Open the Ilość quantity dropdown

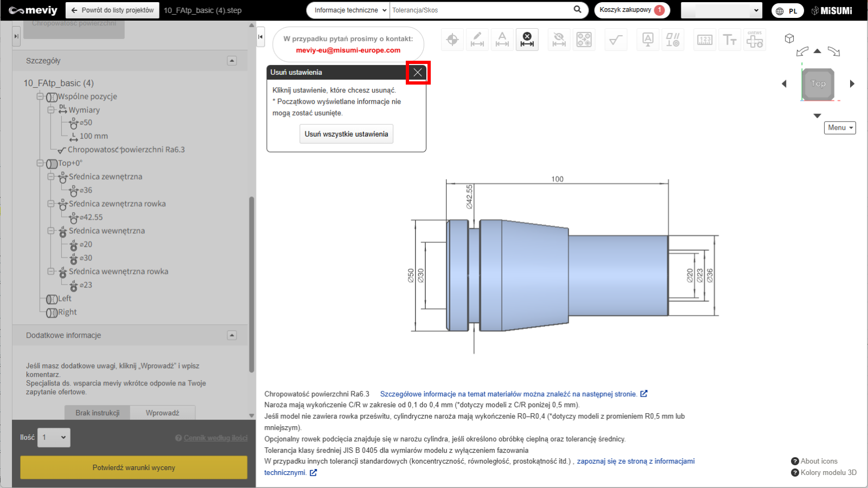point(54,438)
